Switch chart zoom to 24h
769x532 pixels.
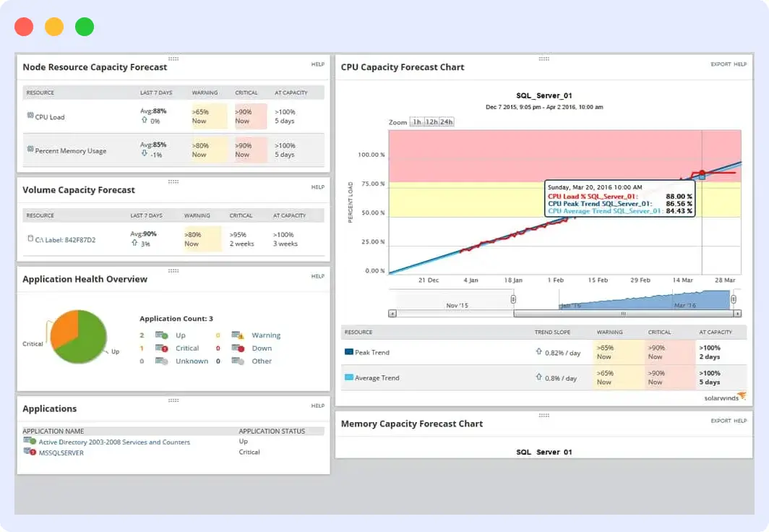[447, 121]
